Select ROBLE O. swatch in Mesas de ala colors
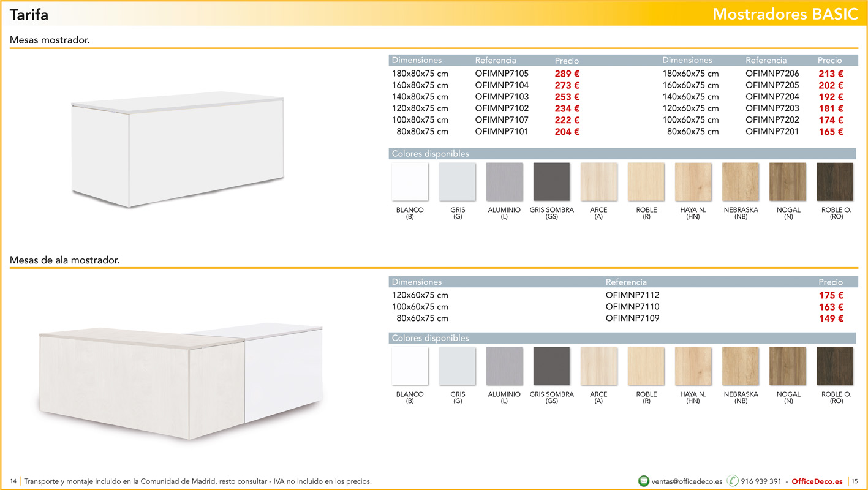Image resolution: width=868 pixels, height=490 pixels. click(835, 366)
